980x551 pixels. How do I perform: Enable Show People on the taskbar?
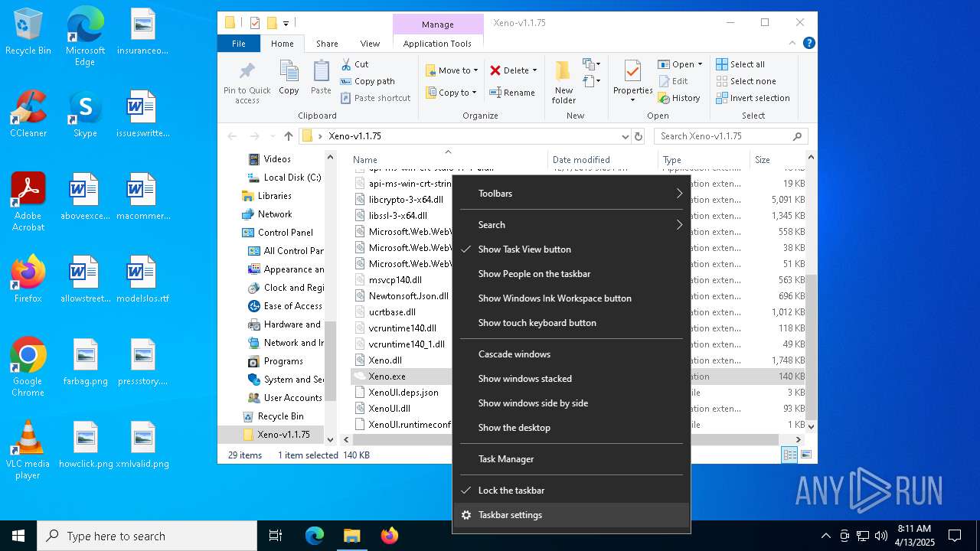pyautogui.click(x=571, y=274)
